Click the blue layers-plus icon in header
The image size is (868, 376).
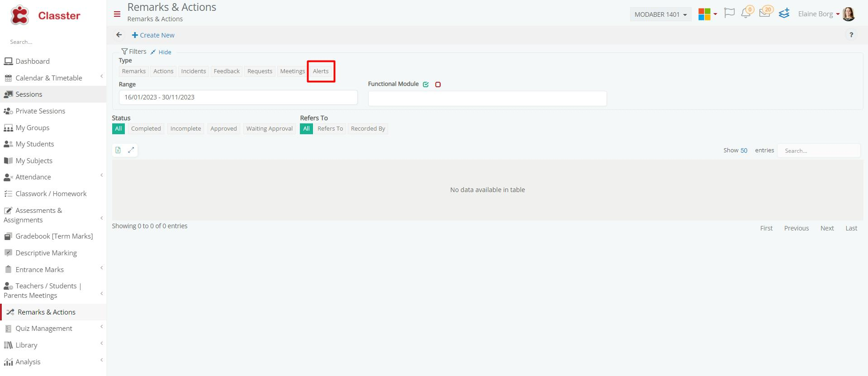click(784, 14)
